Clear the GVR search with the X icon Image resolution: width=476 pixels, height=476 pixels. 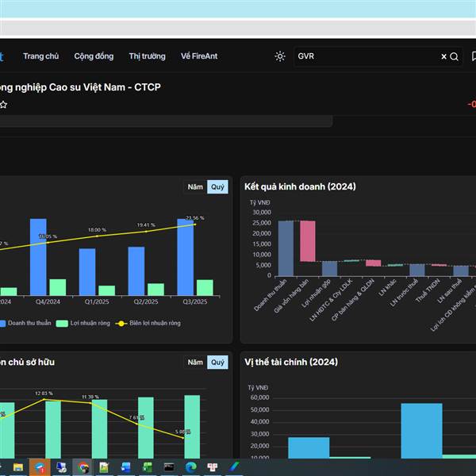coord(443,56)
